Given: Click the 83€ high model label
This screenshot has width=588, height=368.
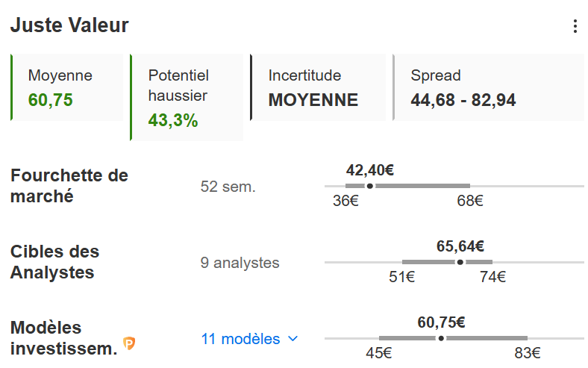Looking at the screenshot, I should [527, 353].
